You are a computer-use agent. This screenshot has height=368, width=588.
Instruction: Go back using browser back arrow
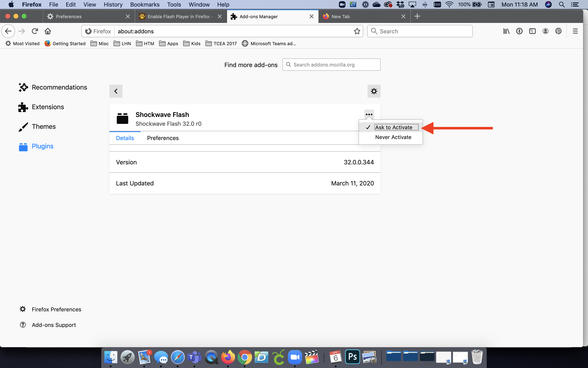8,31
